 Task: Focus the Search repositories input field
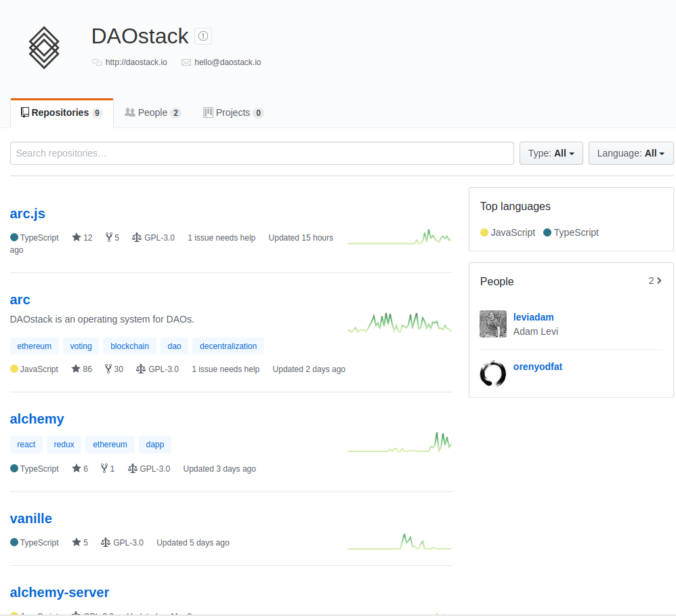click(262, 153)
